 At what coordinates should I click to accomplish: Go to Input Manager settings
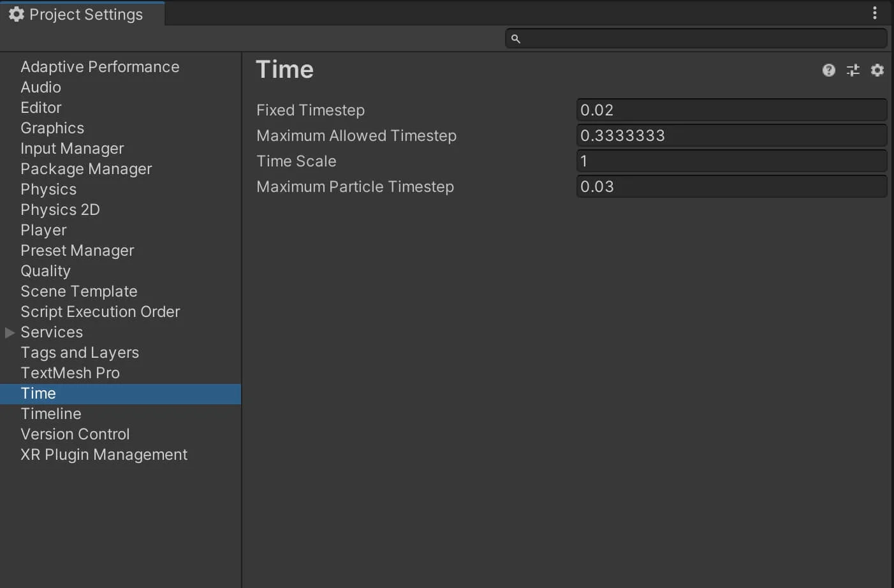(x=72, y=149)
